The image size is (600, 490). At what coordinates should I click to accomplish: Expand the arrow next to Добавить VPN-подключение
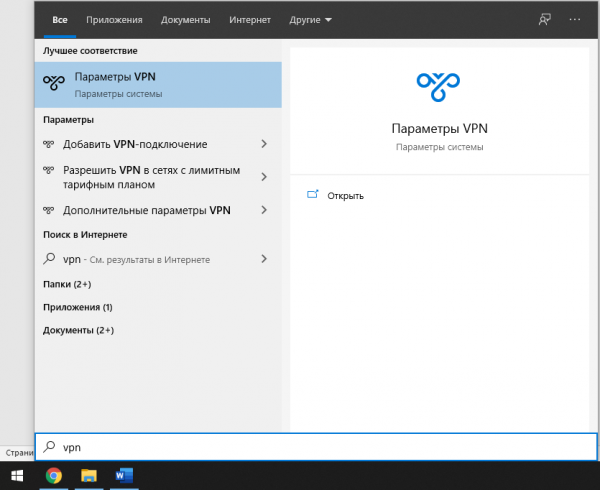264,144
